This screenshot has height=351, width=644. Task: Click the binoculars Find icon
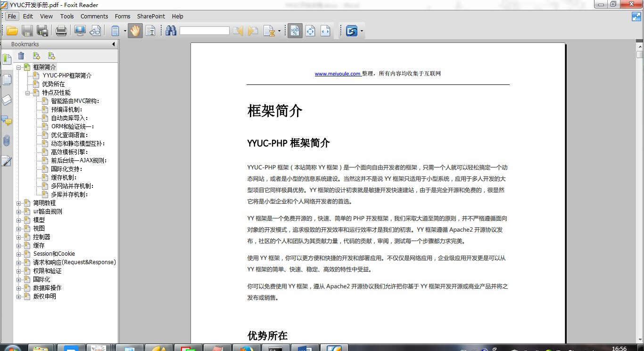(171, 31)
